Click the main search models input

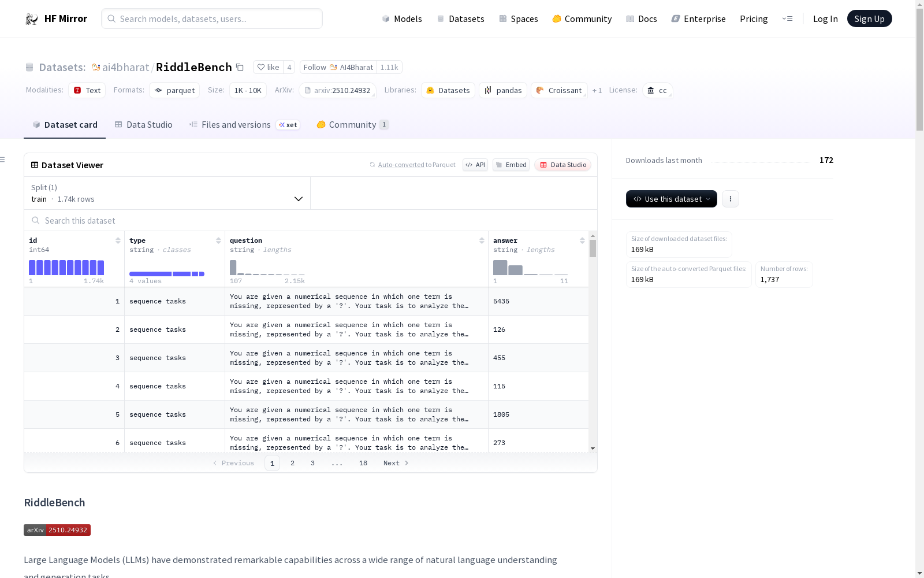tap(212, 18)
